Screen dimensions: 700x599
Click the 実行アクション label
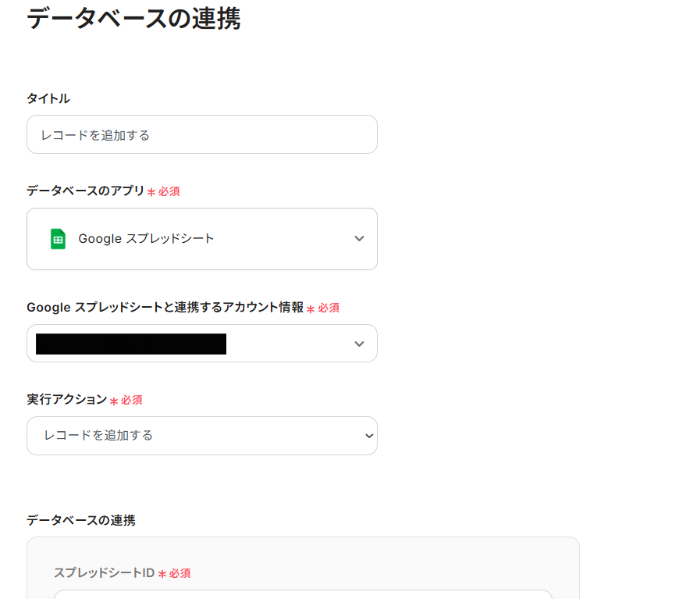[66, 399]
